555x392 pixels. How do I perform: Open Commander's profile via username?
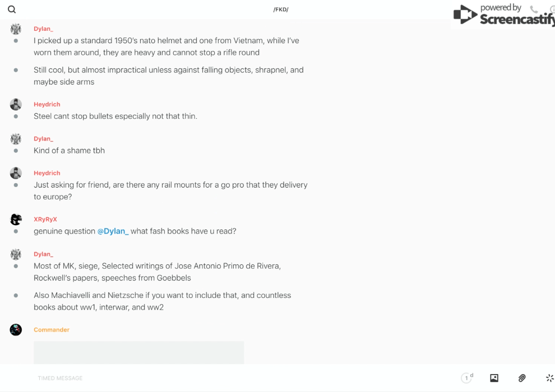point(52,330)
